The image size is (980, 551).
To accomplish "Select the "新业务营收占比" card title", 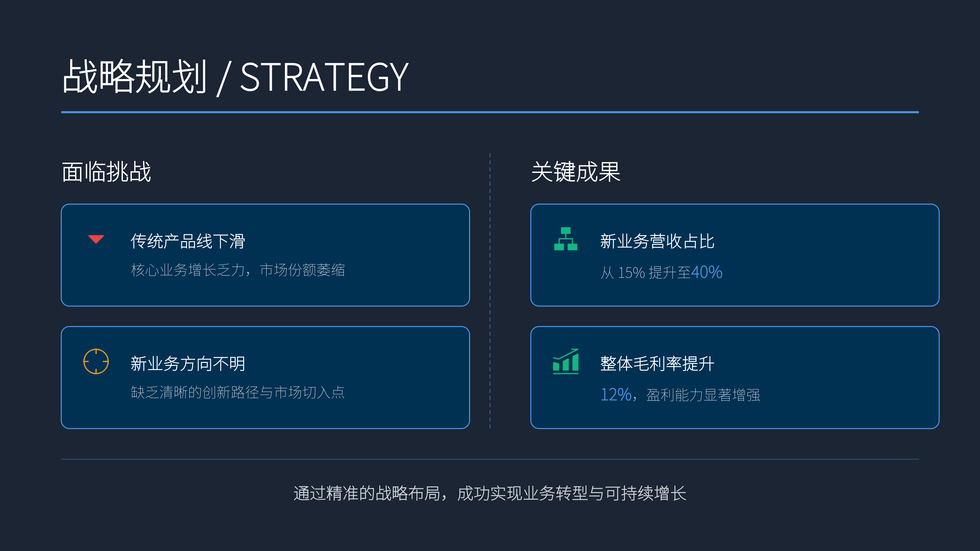I will click(x=657, y=241).
